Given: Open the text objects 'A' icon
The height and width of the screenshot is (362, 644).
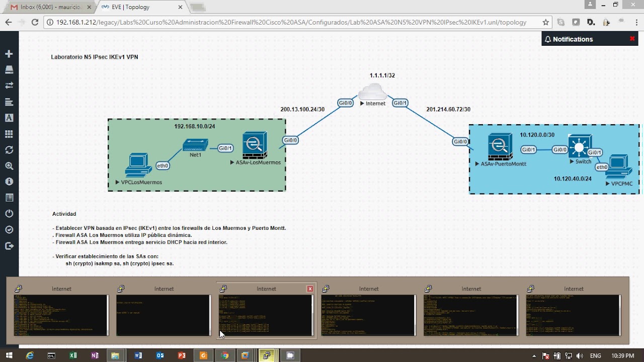Looking at the screenshot, I should [x=9, y=118].
